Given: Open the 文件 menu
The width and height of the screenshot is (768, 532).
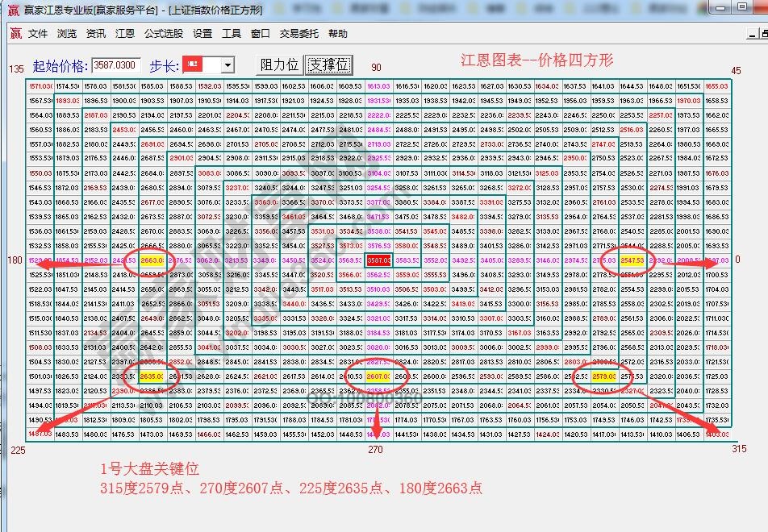Looking at the screenshot, I should coord(36,33).
